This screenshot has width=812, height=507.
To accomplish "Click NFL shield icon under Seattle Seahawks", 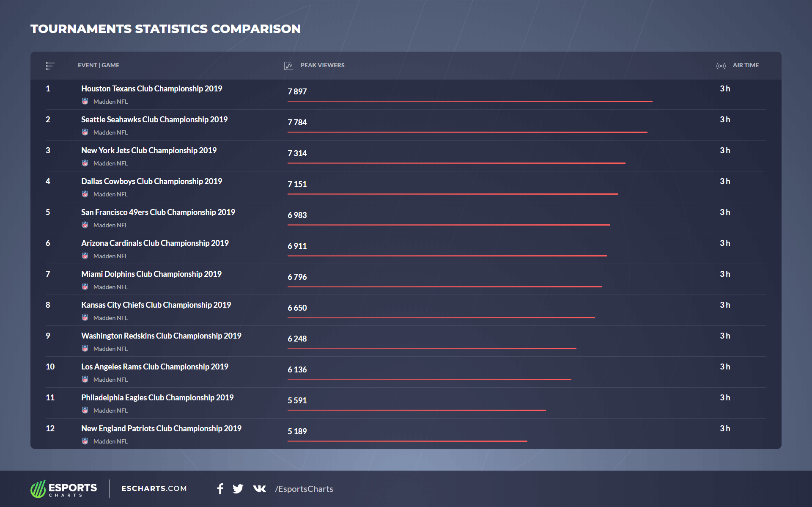I will [85, 132].
